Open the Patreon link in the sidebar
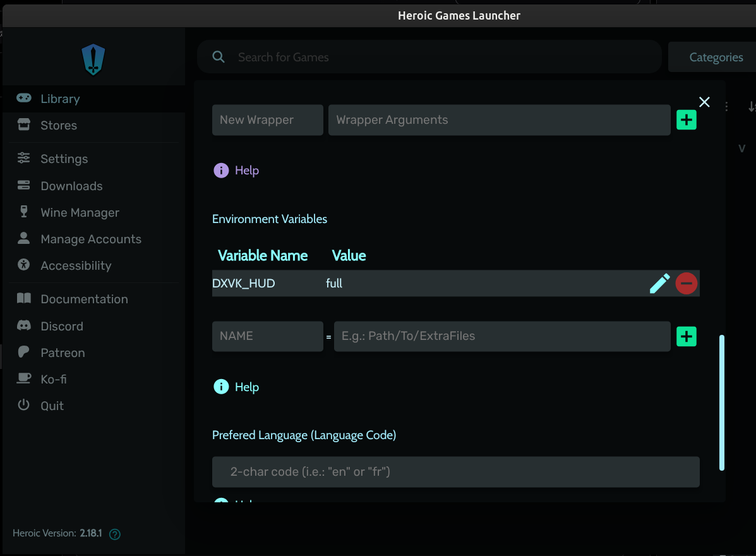756x556 pixels. click(x=94, y=353)
